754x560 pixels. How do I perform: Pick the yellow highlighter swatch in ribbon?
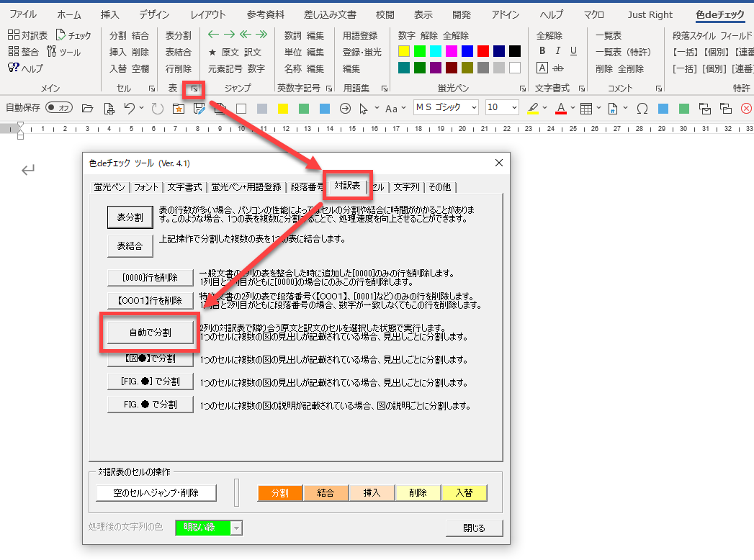click(404, 51)
